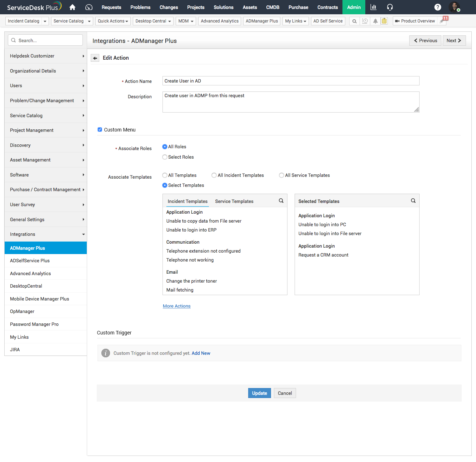Open the reports bar chart icon
Image resolution: width=476 pixels, height=462 pixels.
374,7
